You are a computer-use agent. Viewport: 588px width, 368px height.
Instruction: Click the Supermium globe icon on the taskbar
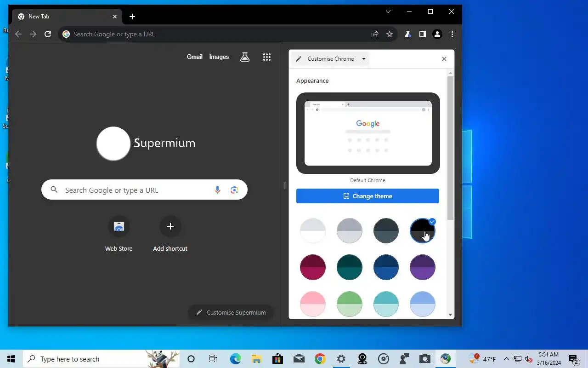tap(445, 359)
